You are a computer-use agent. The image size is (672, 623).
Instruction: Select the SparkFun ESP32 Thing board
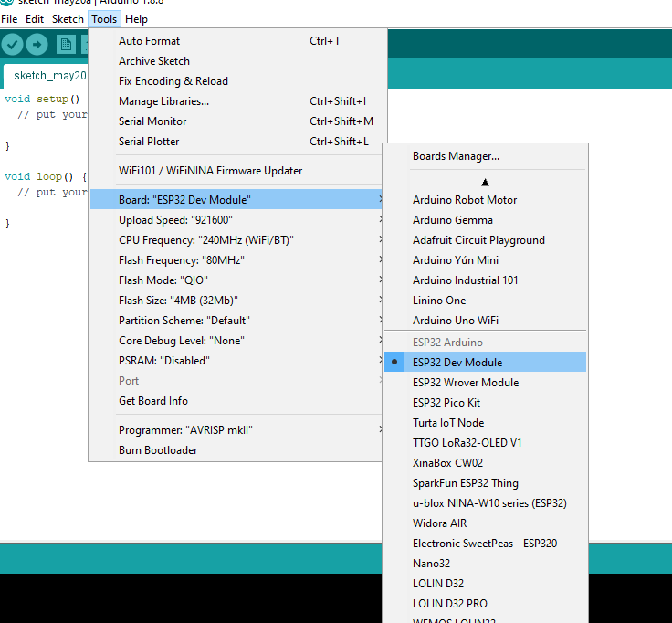click(x=485, y=483)
